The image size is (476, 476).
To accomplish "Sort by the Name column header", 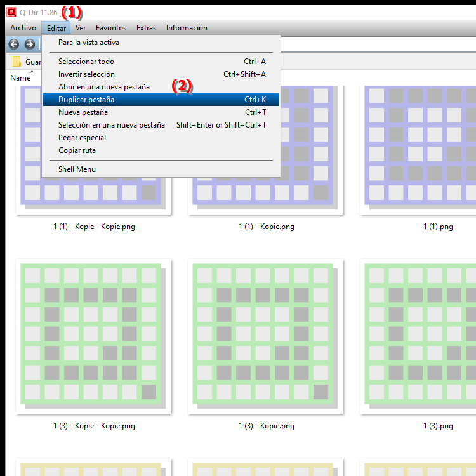I will point(20,78).
